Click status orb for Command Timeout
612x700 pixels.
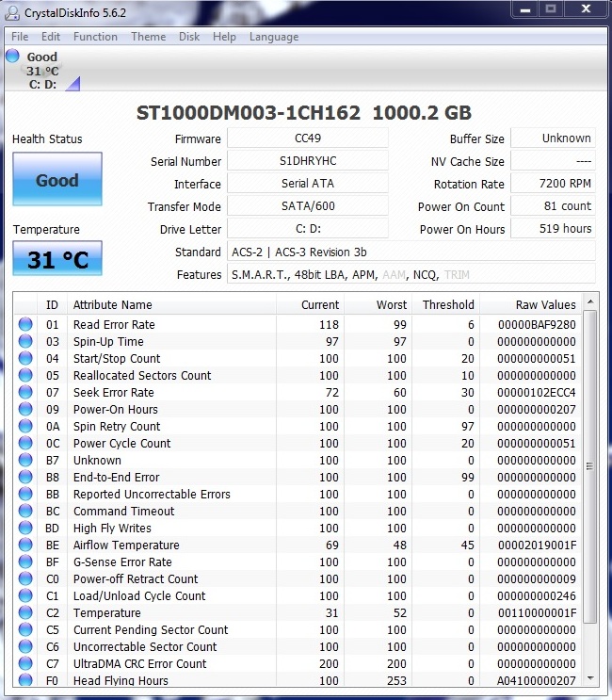pos(25,511)
